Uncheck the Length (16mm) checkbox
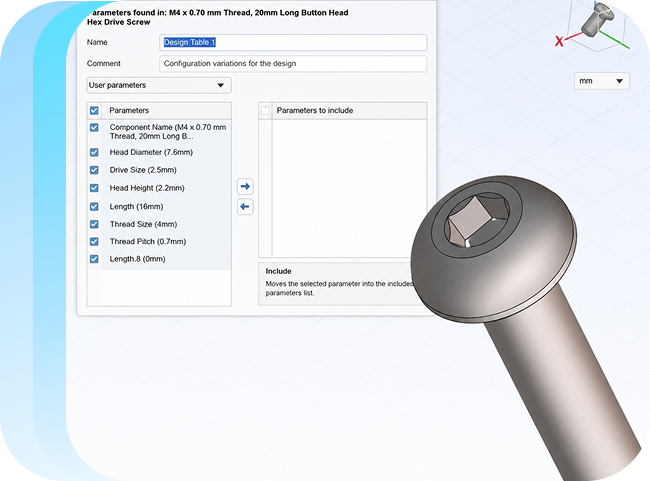650x481 pixels. tap(94, 206)
